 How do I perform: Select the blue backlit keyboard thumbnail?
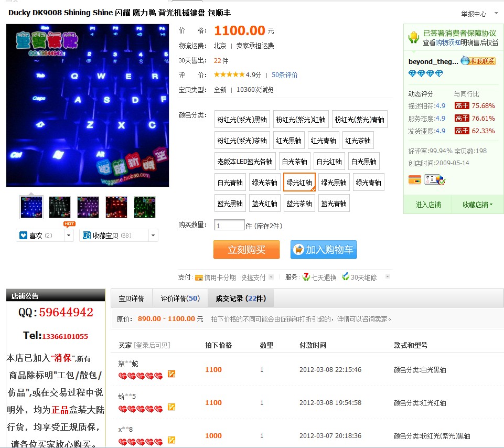[31, 207]
